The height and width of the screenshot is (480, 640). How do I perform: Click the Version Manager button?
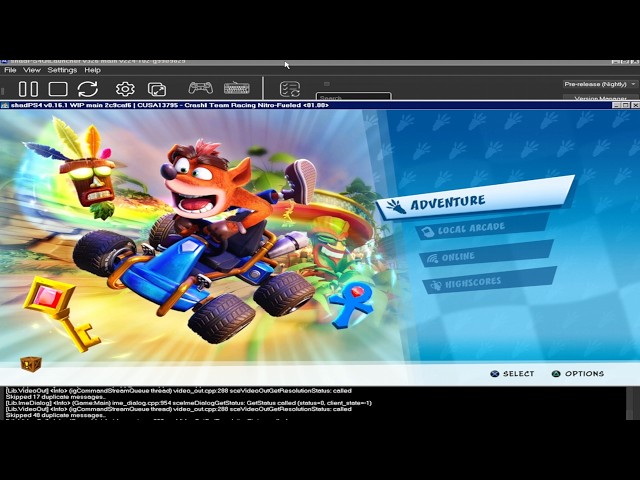click(600, 98)
